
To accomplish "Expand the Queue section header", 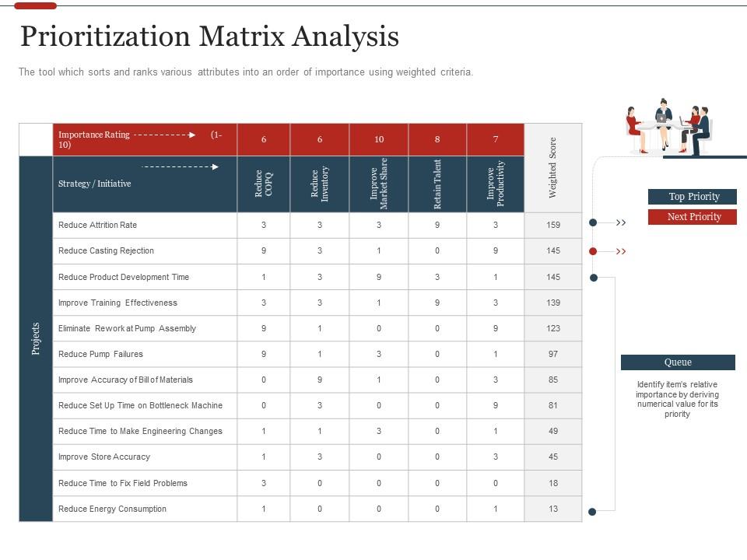I will point(679,362).
